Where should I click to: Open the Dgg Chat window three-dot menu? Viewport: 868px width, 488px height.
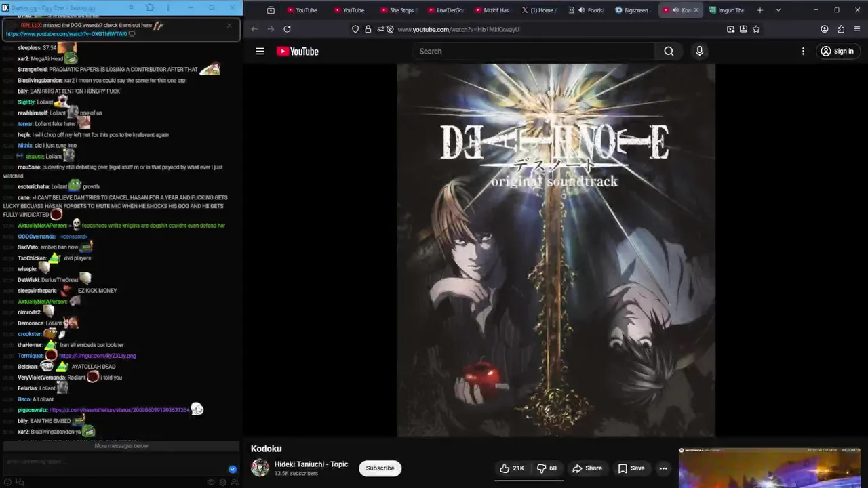[167, 7]
